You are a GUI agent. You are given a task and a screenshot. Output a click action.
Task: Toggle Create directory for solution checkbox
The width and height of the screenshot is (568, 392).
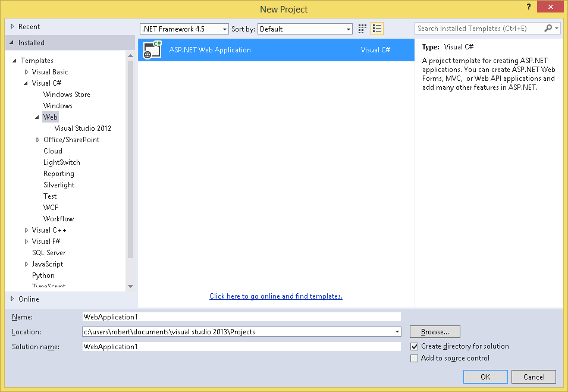point(414,346)
